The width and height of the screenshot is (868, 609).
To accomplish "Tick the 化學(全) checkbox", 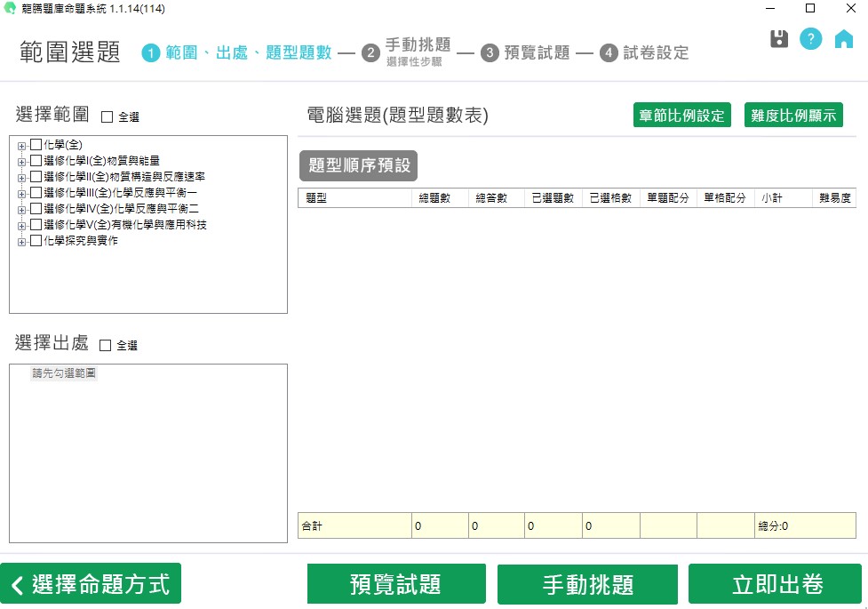I will coord(36,145).
